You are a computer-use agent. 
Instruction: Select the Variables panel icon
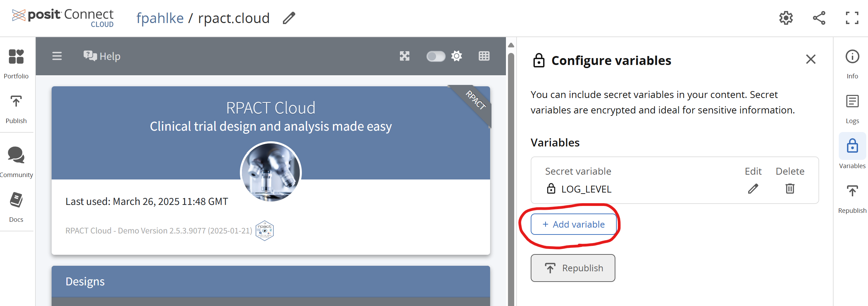pyautogui.click(x=852, y=146)
